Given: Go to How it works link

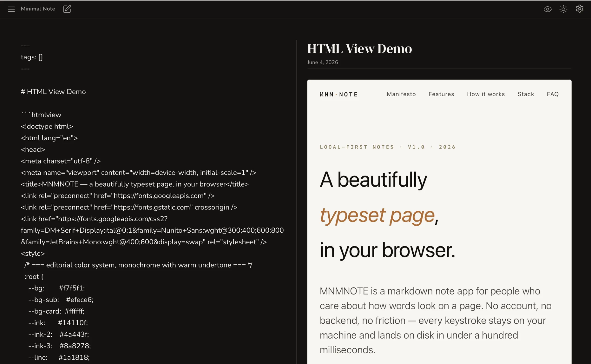Looking at the screenshot, I should coord(486,94).
